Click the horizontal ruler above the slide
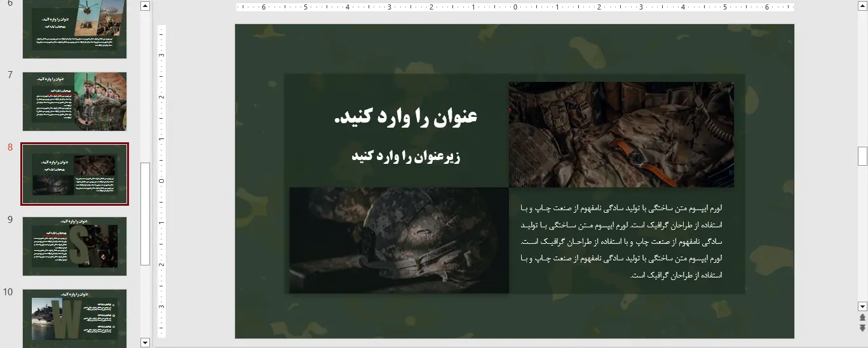This screenshot has width=868, height=348. pyautogui.click(x=515, y=8)
